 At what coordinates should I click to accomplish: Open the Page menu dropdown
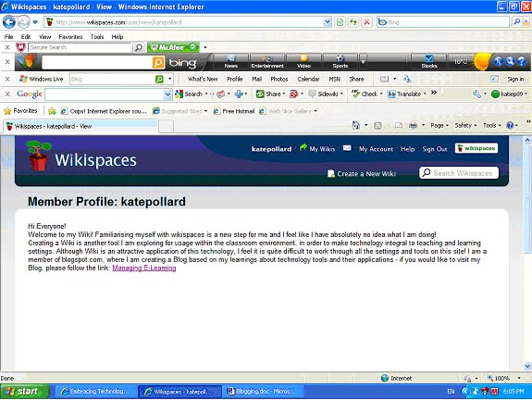(439, 126)
